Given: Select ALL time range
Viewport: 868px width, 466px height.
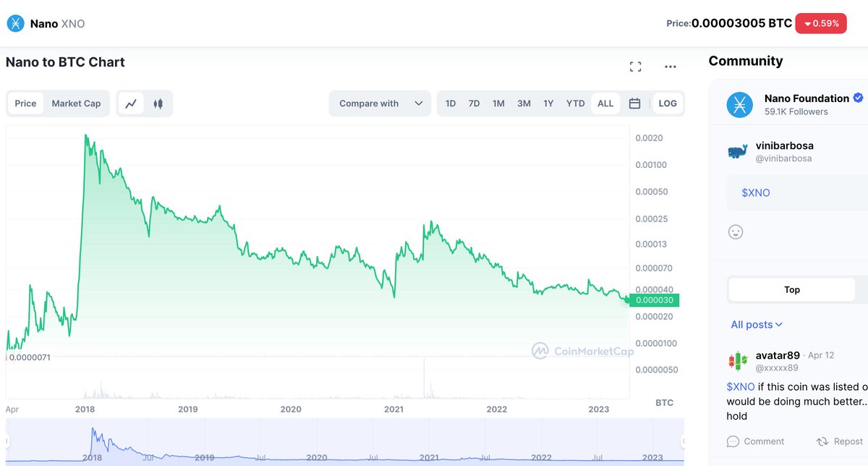Looking at the screenshot, I should [x=605, y=103].
